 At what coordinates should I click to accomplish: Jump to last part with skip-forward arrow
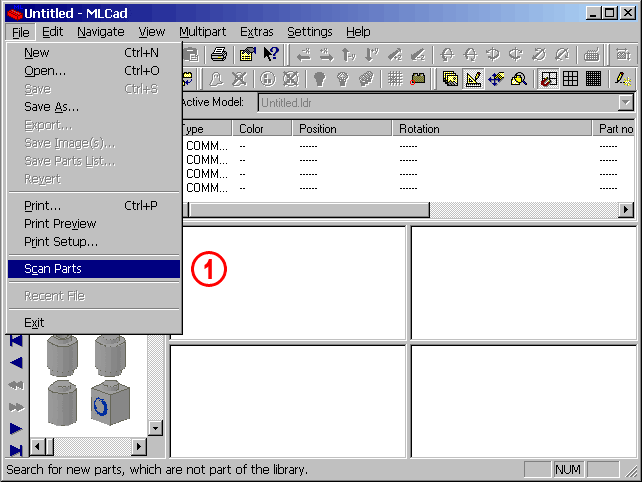[16, 450]
